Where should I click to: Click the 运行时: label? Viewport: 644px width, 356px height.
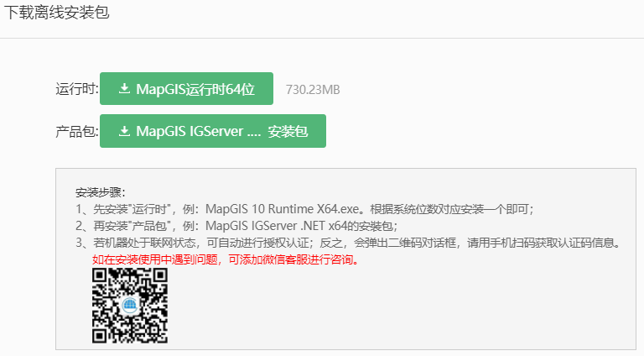(x=77, y=89)
